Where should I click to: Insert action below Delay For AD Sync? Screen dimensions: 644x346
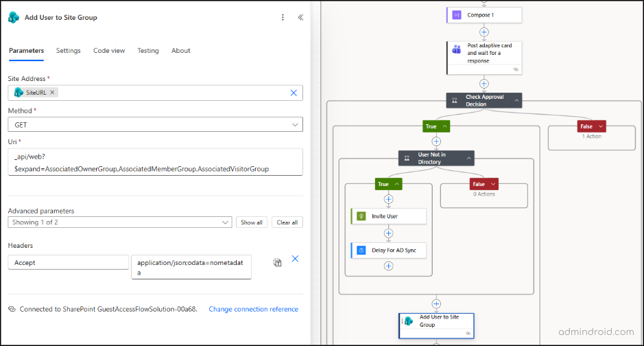pyautogui.click(x=388, y=266)
